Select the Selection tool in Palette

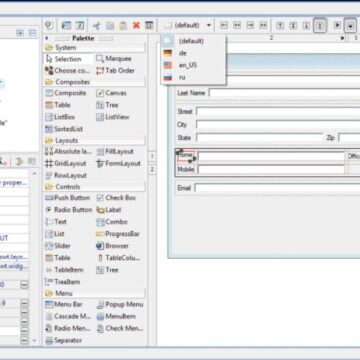[69, 59]
